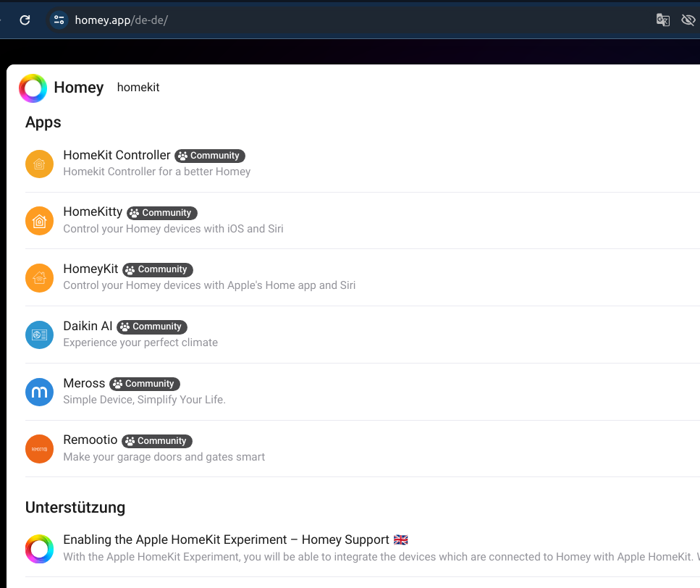Open site information icon in address bar
This screenshot has width=700, height=588.
[x=59, y=20]
